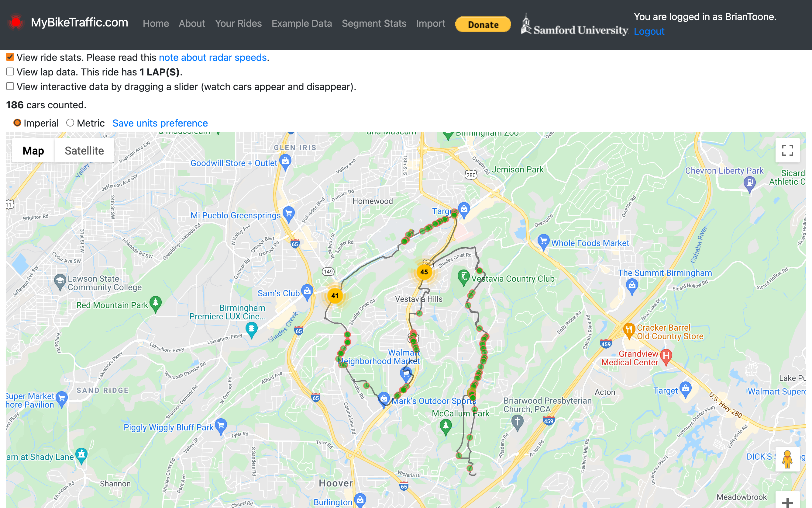
Task: Enable interactive slider data checkbox
Action: [x=10, y=86]
